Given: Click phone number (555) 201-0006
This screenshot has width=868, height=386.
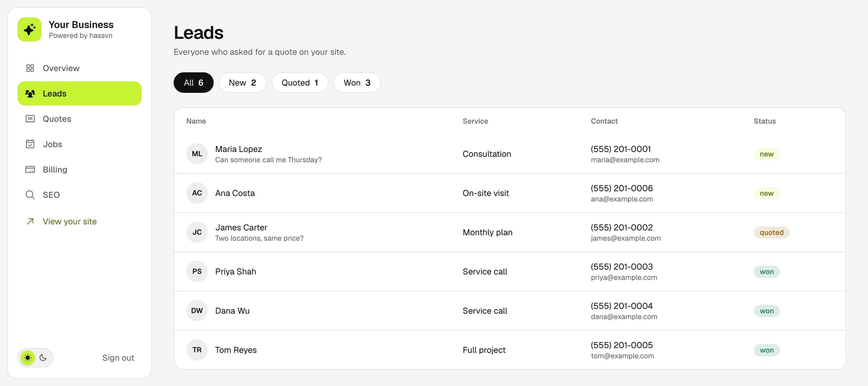Looking at the screenshot, I should click(x=622, y=188).
